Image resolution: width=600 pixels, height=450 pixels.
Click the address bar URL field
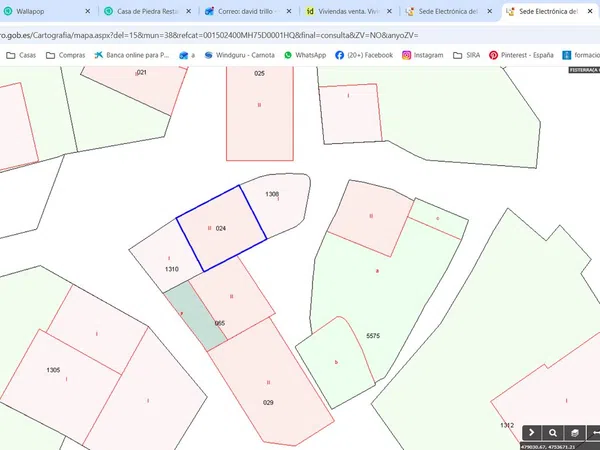(x=300, y=35)
